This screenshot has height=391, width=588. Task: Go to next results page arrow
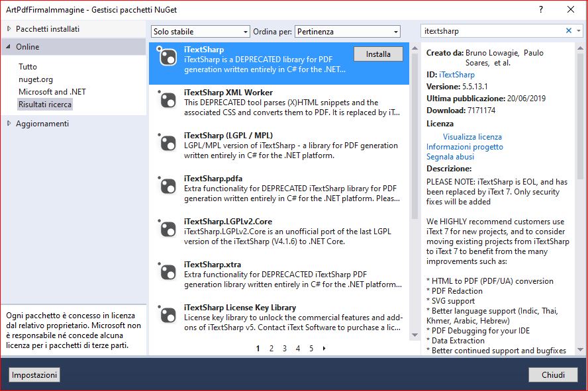(324, 348)
